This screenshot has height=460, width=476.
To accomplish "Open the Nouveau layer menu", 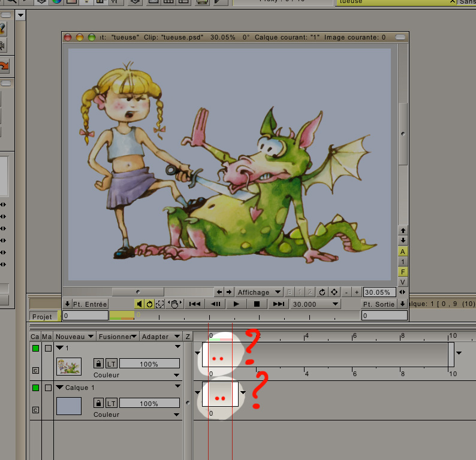I will click(x=75, y=337).
